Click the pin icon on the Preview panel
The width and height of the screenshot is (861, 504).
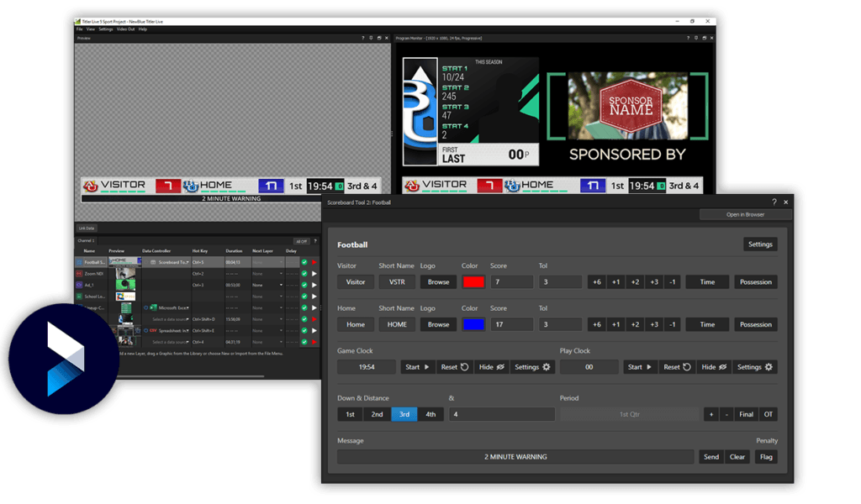point(370,38)
